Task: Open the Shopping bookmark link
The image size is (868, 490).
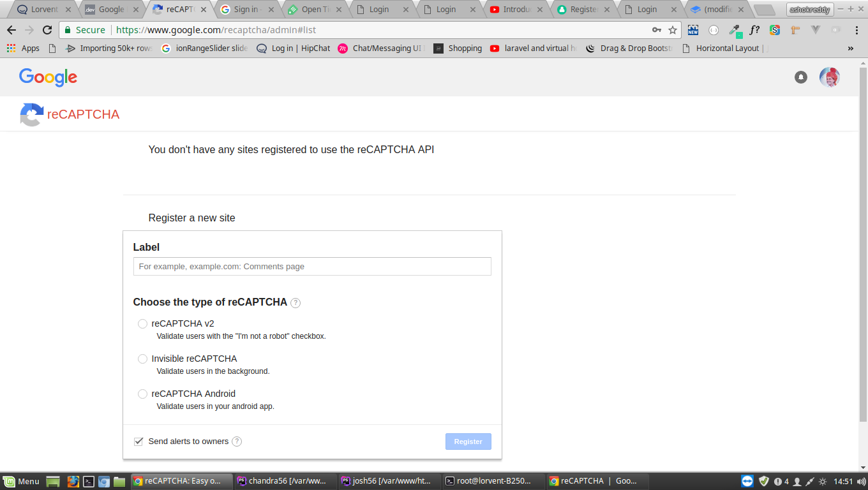Action: 458,48
